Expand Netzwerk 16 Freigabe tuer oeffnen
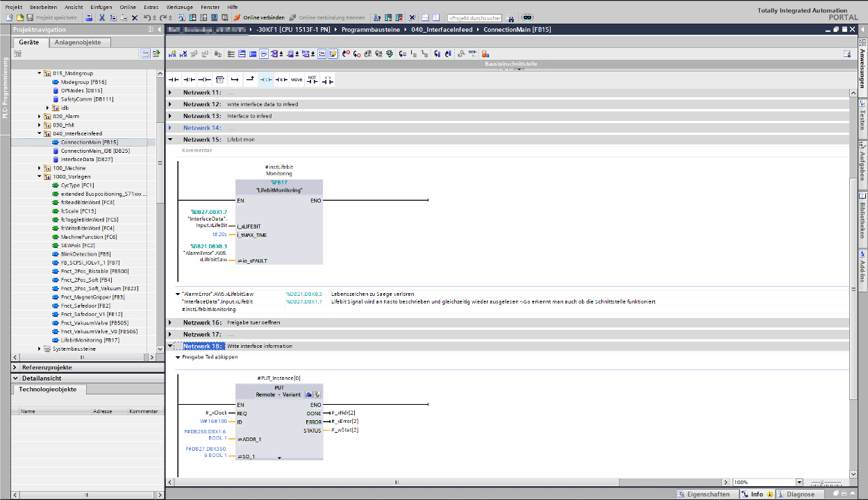Screen dimensions: 868x500 pyautogui.click(x=170, y=323)
